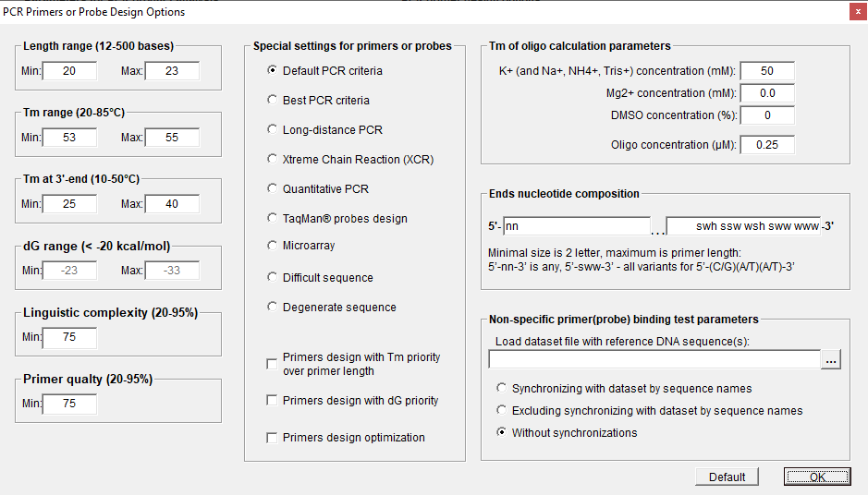Click the Mg2+ concentration input box

tap(767, 93)
